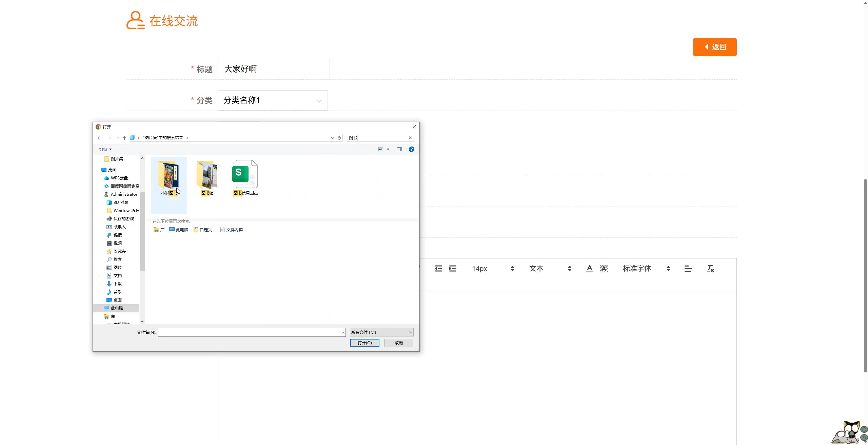
Task: Click the 文件名 input field
Action: point(249,332)
